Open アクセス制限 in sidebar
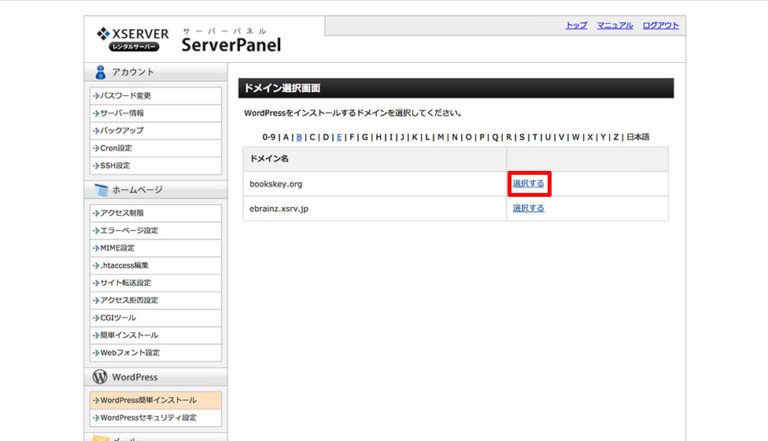This screenshot has width=768, height=441. click(x=156, y=213)
